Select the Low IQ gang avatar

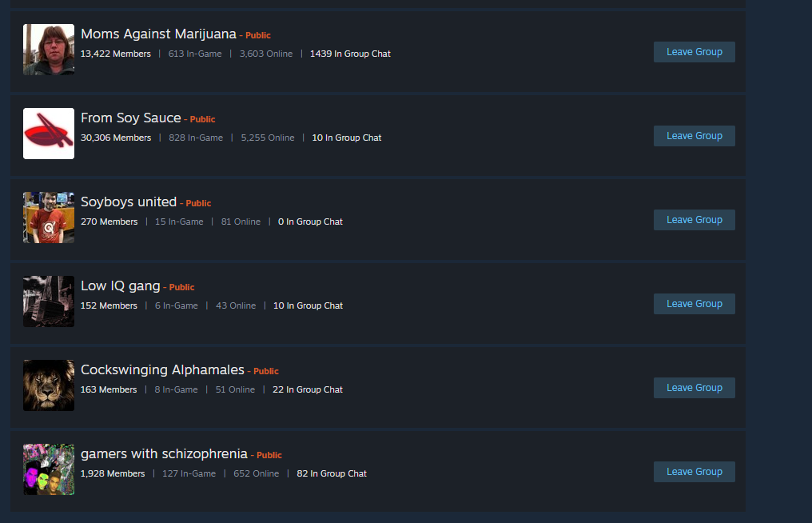pos(49,301)
